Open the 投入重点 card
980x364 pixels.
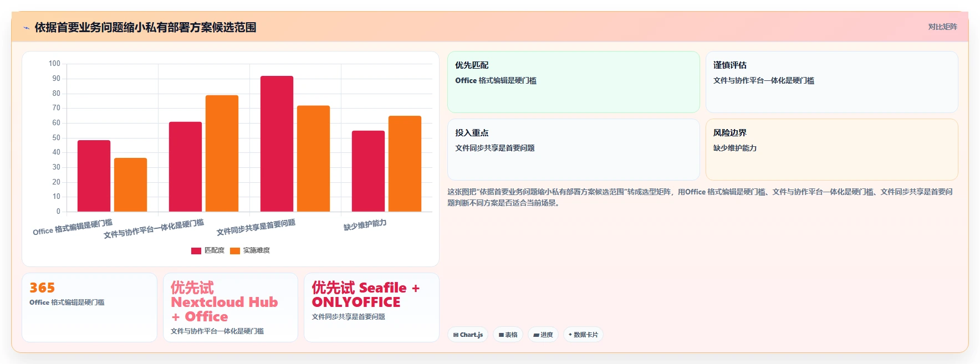574,150
